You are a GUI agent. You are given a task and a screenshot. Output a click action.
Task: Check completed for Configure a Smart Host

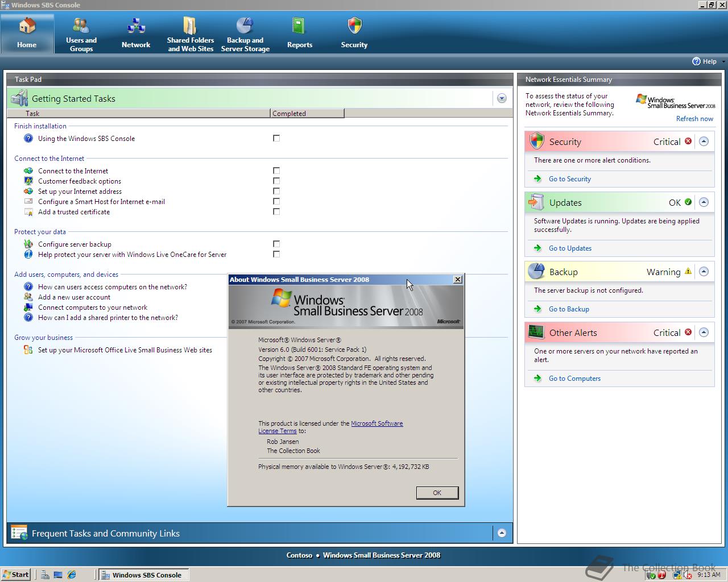(276, 201)
